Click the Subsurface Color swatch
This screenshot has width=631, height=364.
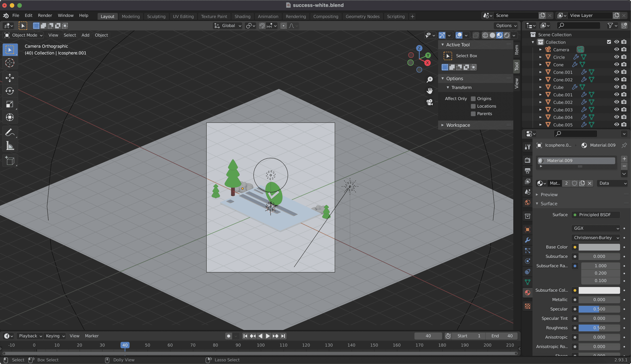point(599,290)
